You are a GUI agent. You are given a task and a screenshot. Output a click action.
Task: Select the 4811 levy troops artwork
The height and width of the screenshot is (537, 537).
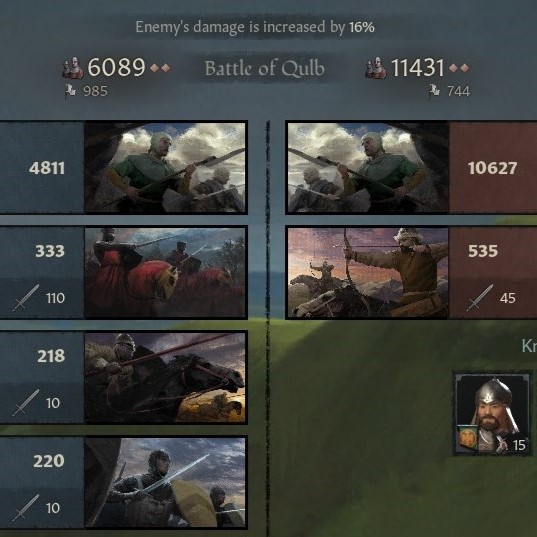pos(165,167)
